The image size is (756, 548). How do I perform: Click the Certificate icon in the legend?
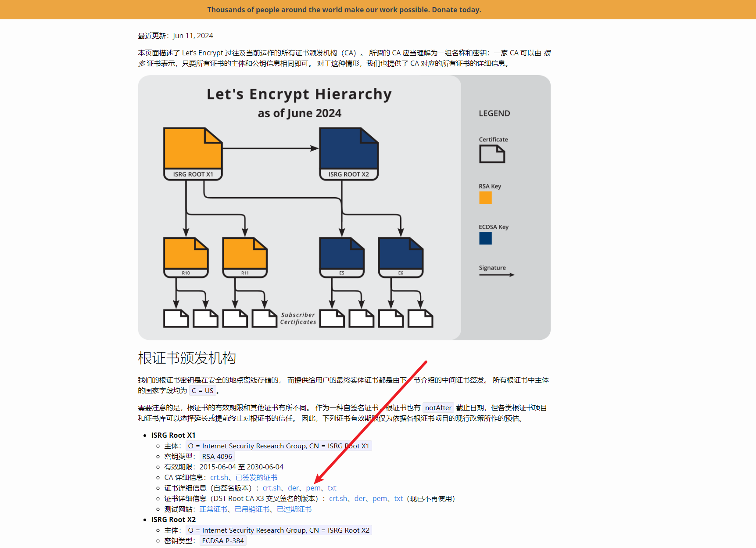492,154
